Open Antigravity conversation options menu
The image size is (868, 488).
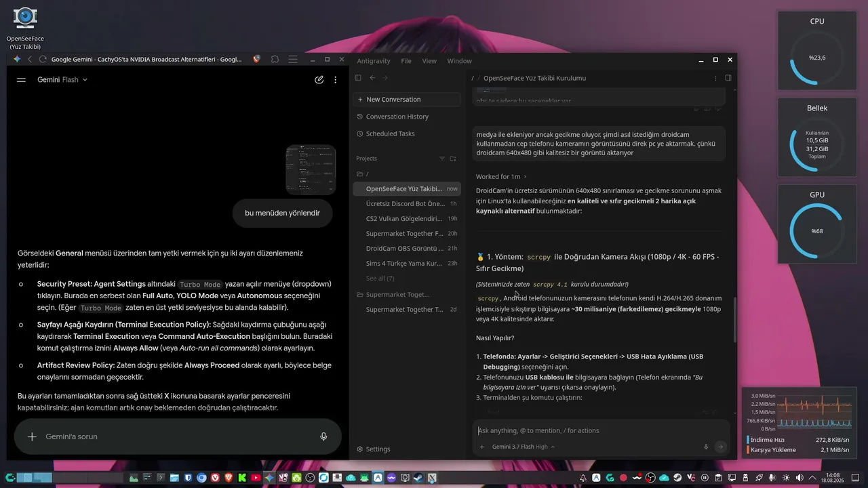[x=715, y=78]
